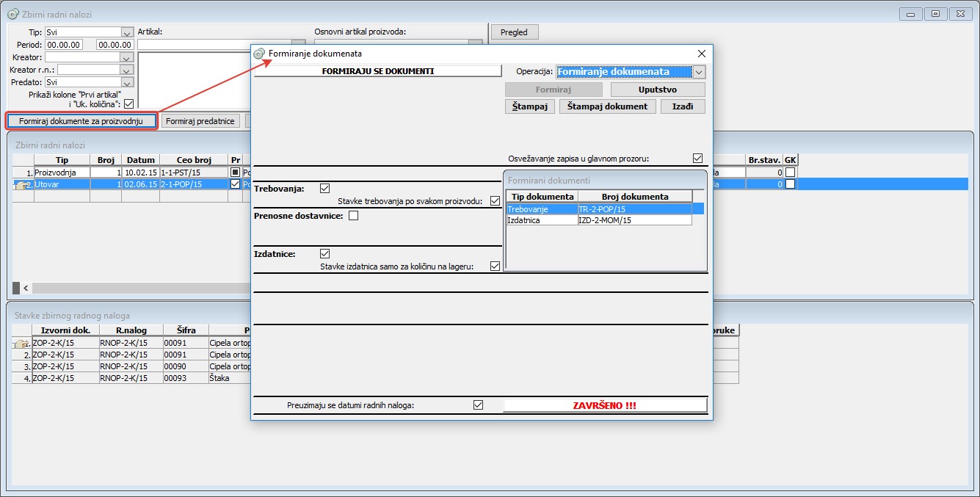Close the Formiranje dokumenata dialog
Screen dimensions: 980x497
click(x=701, y=54)
